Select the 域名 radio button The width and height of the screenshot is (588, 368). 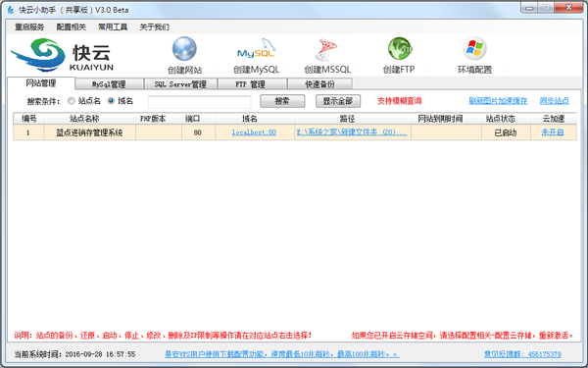[111, 101]
